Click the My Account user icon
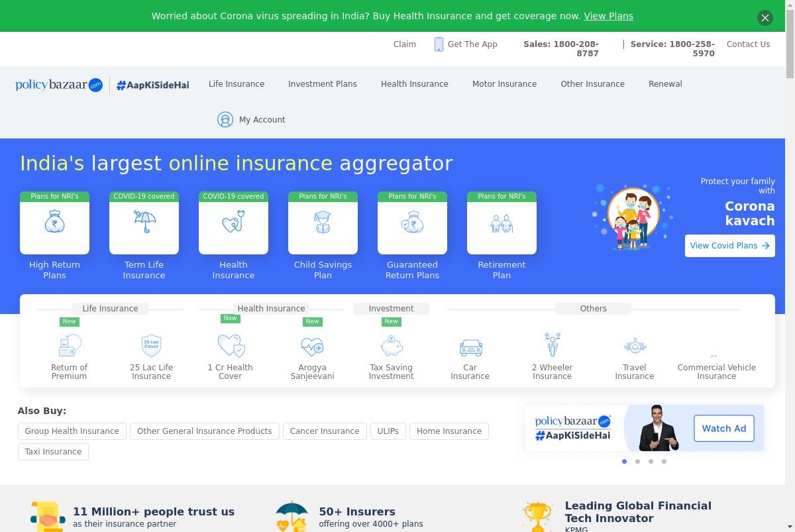 tap(225, 119)
